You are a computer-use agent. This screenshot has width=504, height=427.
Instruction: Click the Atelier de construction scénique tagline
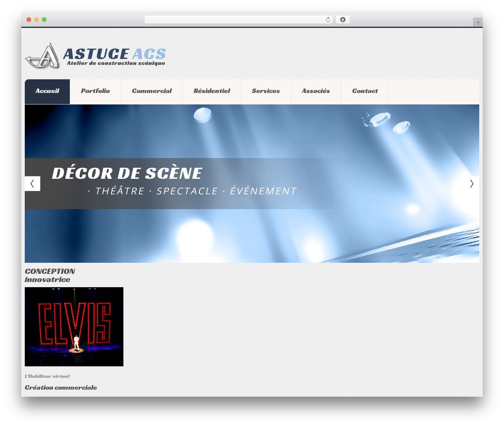click(116, 63)
